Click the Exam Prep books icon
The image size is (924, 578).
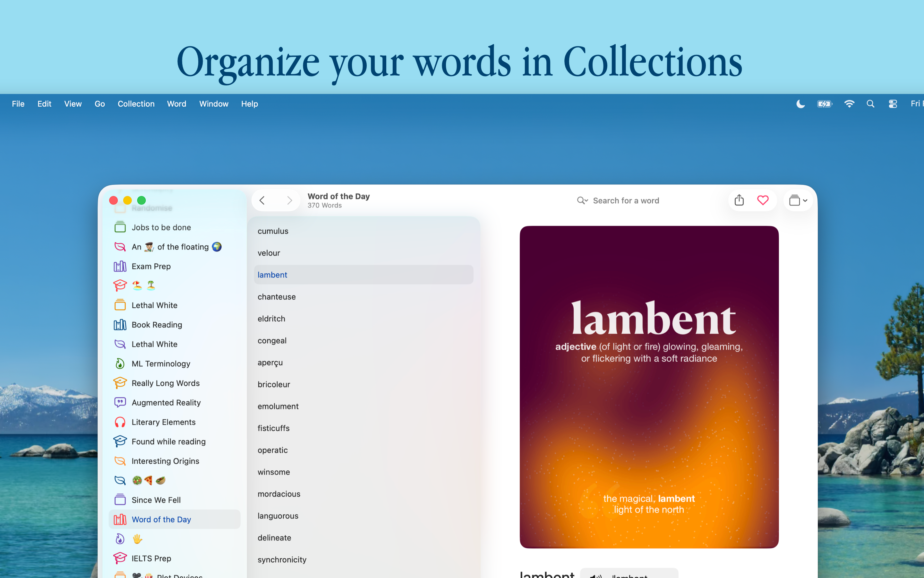[x=120, y=266]
